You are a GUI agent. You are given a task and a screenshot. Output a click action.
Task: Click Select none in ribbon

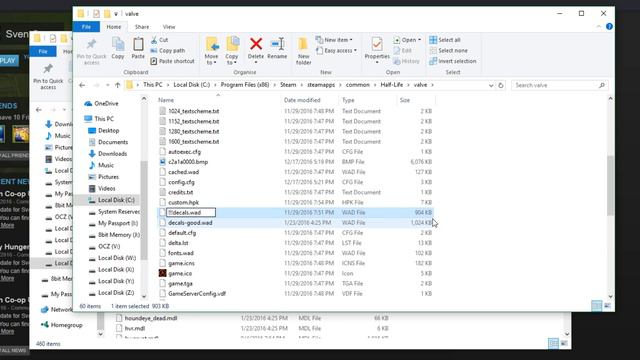tap(449, 51)
